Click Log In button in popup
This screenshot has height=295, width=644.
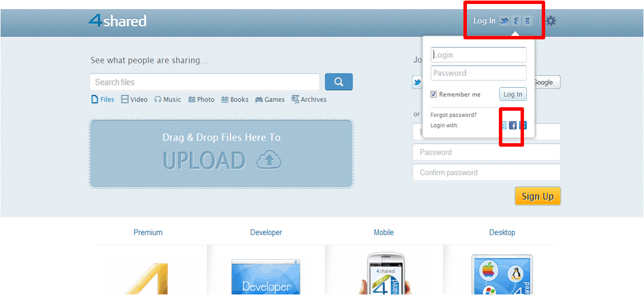[513, 94]
